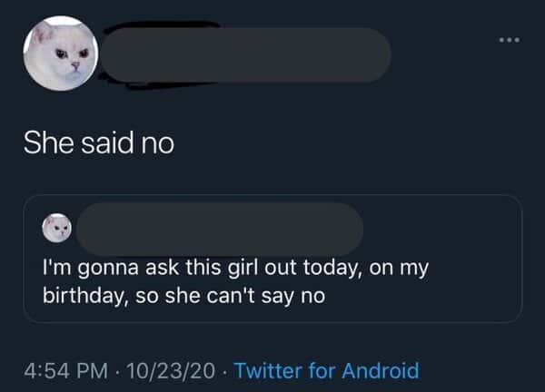The image size is (545, 392).
Task: Open the three-dot more options menu
Action: pos(510,40)
